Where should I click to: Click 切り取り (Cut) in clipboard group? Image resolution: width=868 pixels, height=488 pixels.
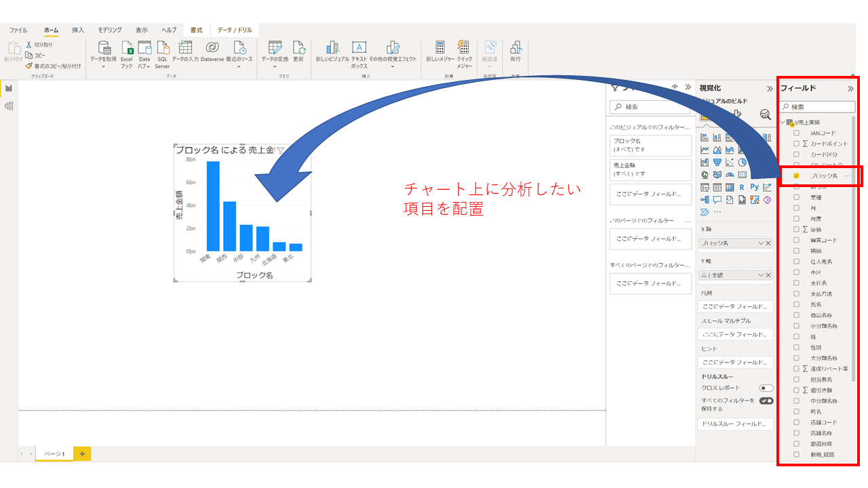pos(39,45)
